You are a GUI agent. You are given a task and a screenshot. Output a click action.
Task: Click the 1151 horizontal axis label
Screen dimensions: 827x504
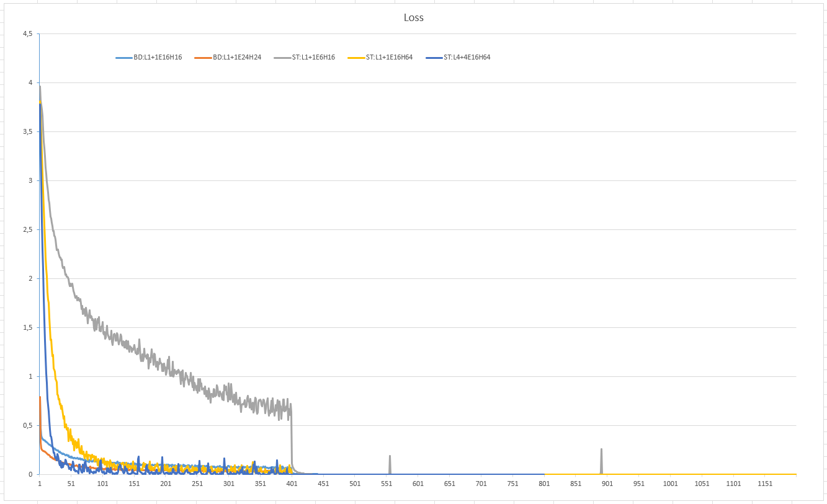point(765,484)
